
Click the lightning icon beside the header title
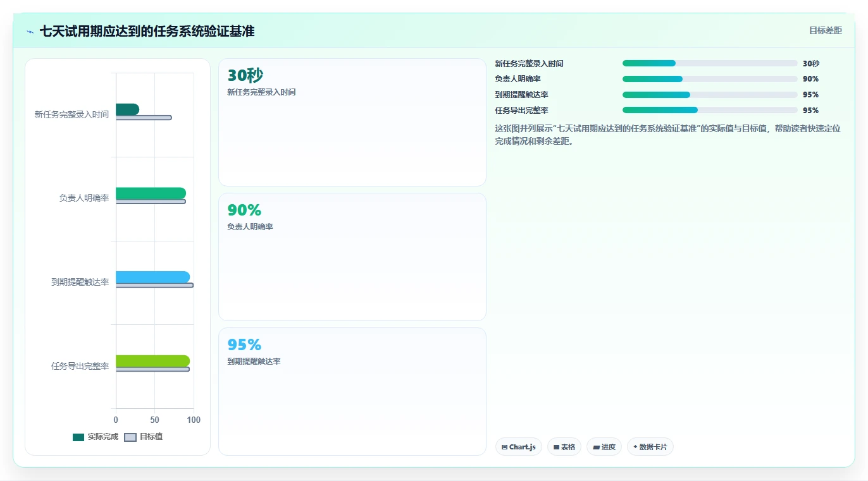coord(30,32)
